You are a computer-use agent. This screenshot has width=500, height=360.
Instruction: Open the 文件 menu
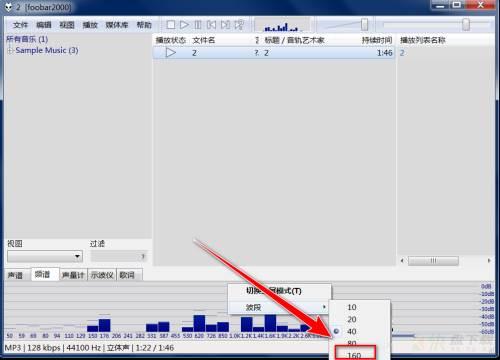point(20,25)
